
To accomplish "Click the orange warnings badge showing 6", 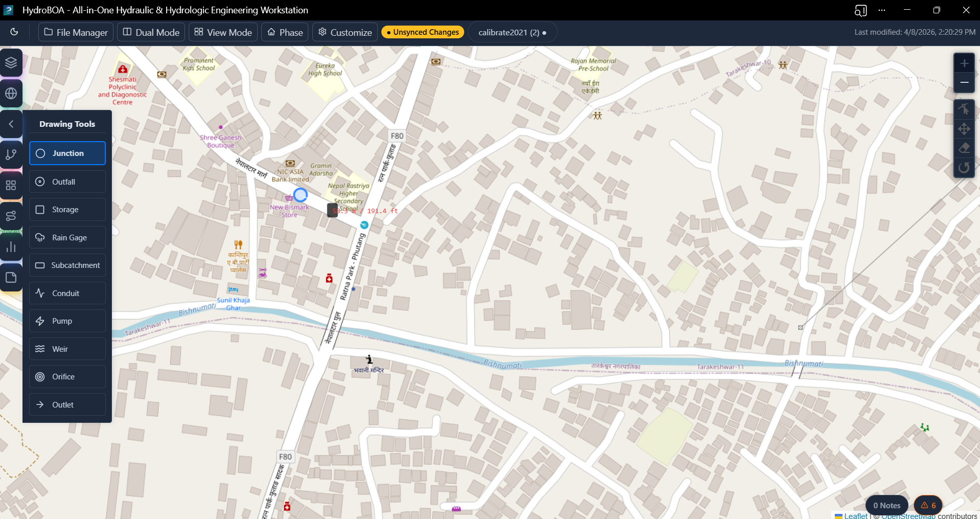I will [928, 505].
